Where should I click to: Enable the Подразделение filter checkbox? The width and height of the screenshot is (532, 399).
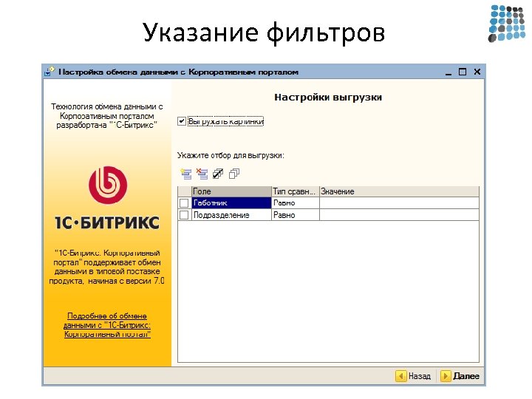tap(184, 215)
